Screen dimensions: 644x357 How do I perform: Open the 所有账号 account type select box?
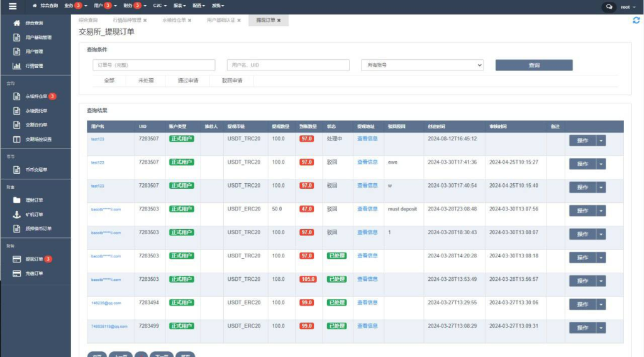pos(422,65)
